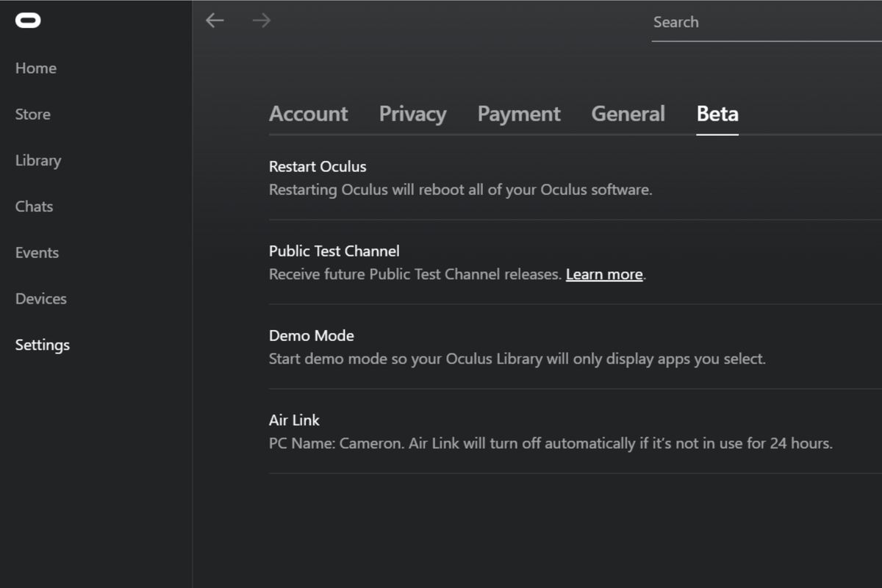The height and width of the screenshot is (588, 882).
Task: Open the Events section
Action: pos(37,253)
